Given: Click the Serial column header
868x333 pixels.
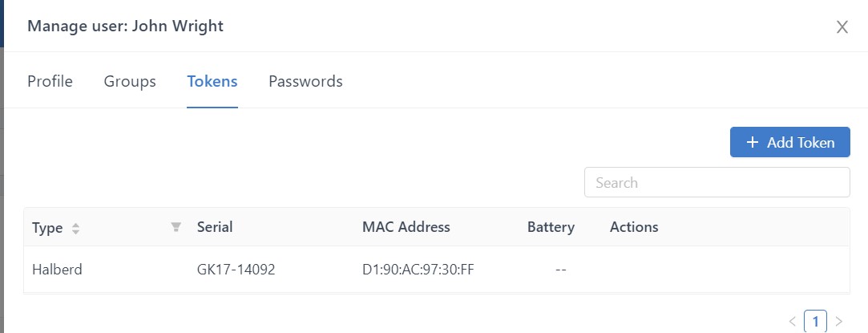Looking at the screenshot, I should click(215, 227).
